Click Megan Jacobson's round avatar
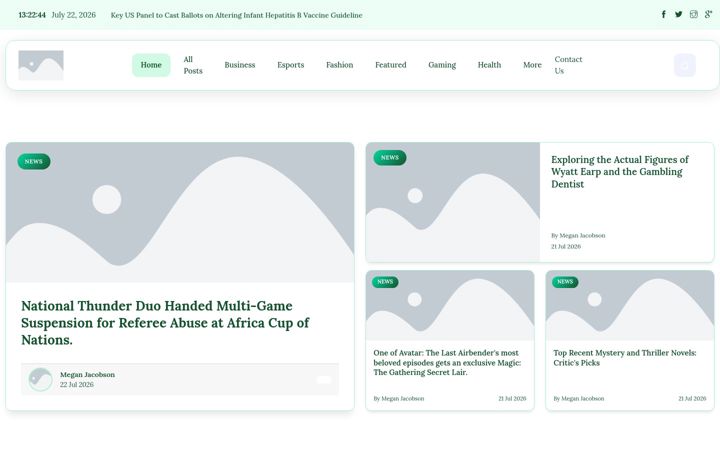 pyautogui.click(x=40, y=379)
